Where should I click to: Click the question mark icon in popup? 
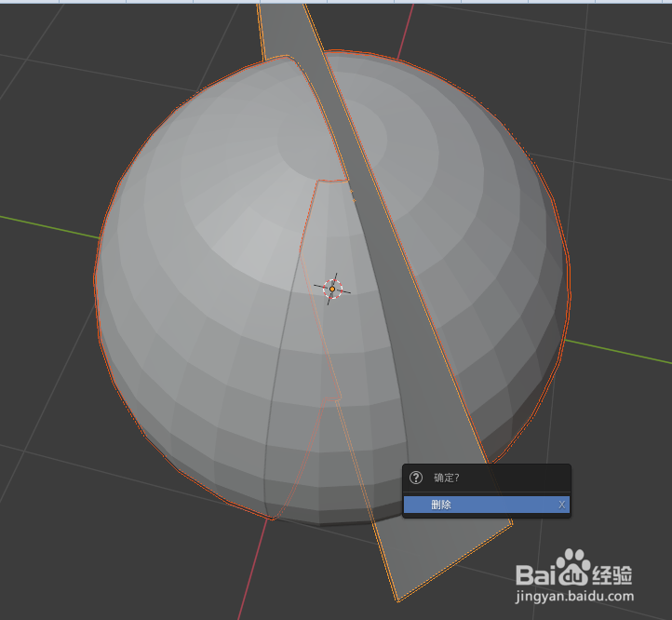(x=416, y=478)
